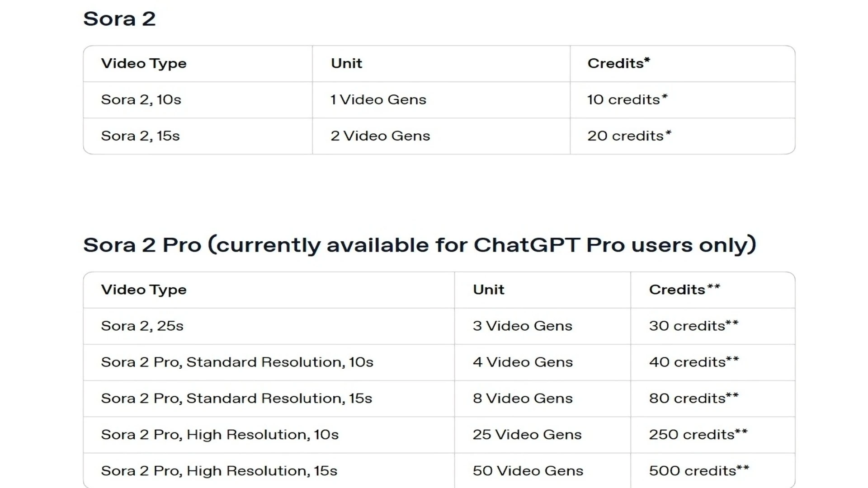Select the "Sora 2, 15s" video type cell
The height and width of the screenshot is (488, 868).
[140, 136]
